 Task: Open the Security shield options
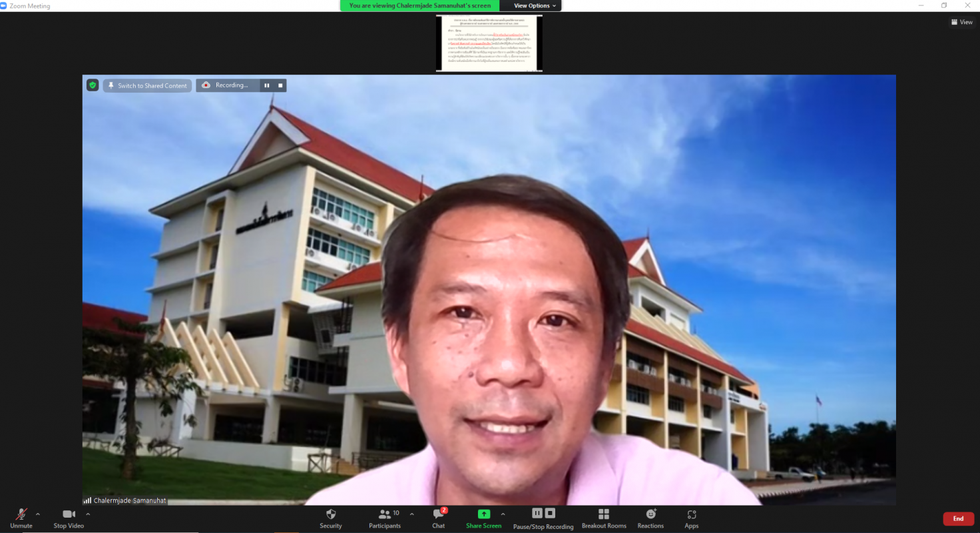coord(330,518)
